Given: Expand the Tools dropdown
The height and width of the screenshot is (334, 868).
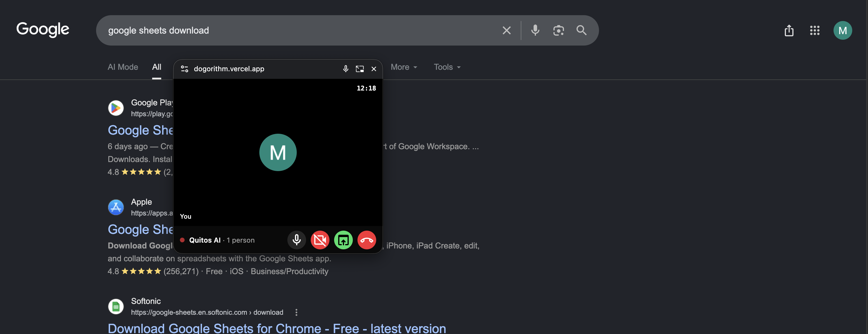Looking at the screenshot, I should [447, 67].
